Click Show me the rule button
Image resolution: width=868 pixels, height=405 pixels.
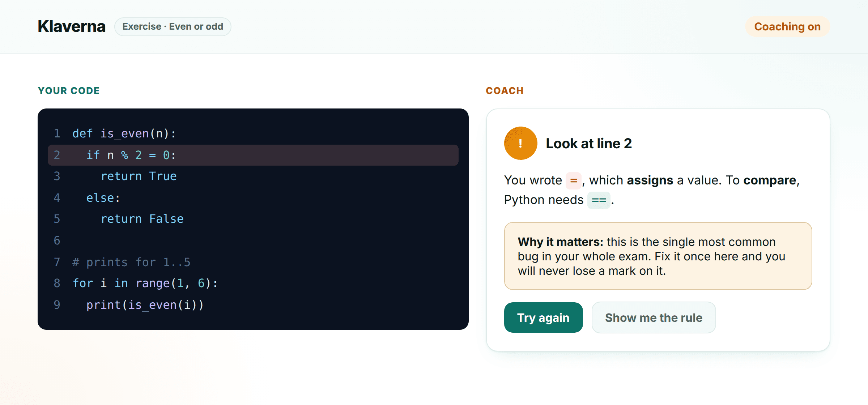point(654,317)
